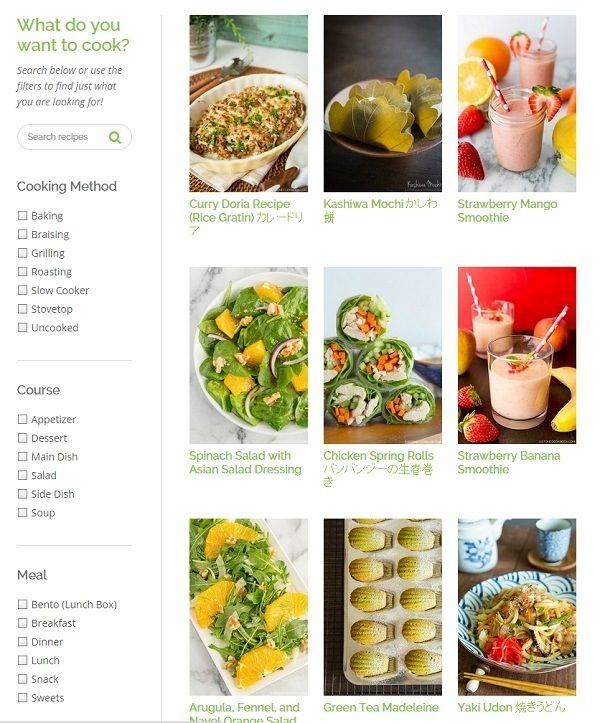Enable the Breakfast meal checkbox
Image resolution: width=600 pixels, height=723 pixels.
(22, 623)
